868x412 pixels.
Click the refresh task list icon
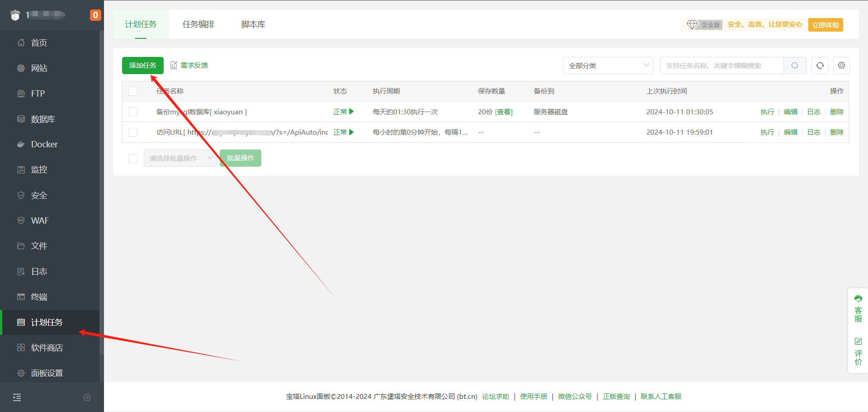[x=820, y=66]
